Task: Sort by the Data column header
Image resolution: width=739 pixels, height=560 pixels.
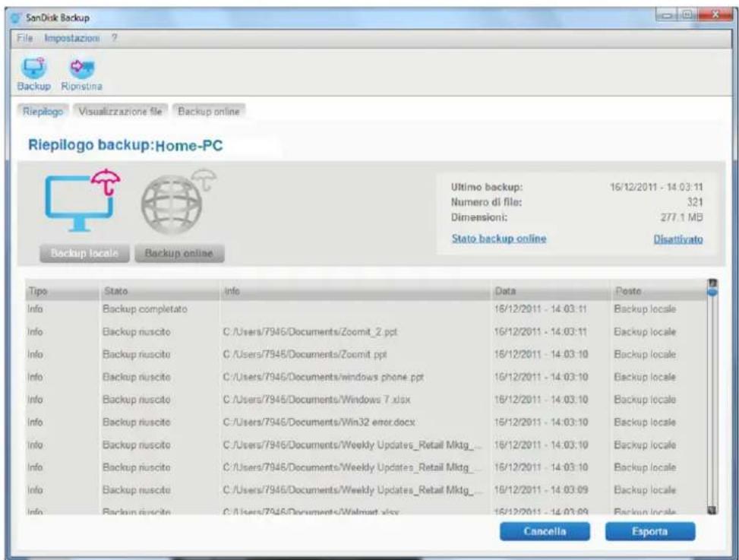Action: click(550, 291)
